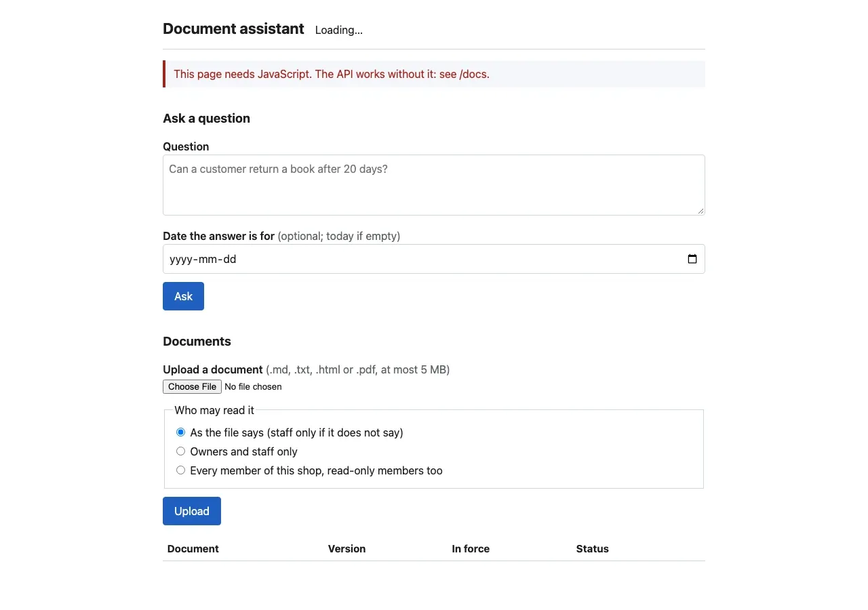The width and height of the screenshot is (868, 610).
Task: Click the 'Loading…' status text
Action: [339, 30]
